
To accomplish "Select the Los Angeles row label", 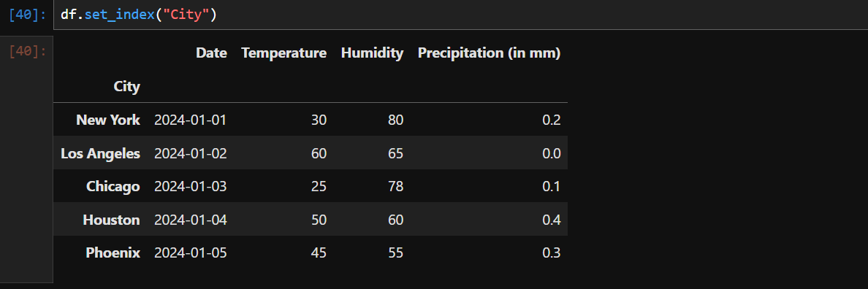I will pos(100,153).
